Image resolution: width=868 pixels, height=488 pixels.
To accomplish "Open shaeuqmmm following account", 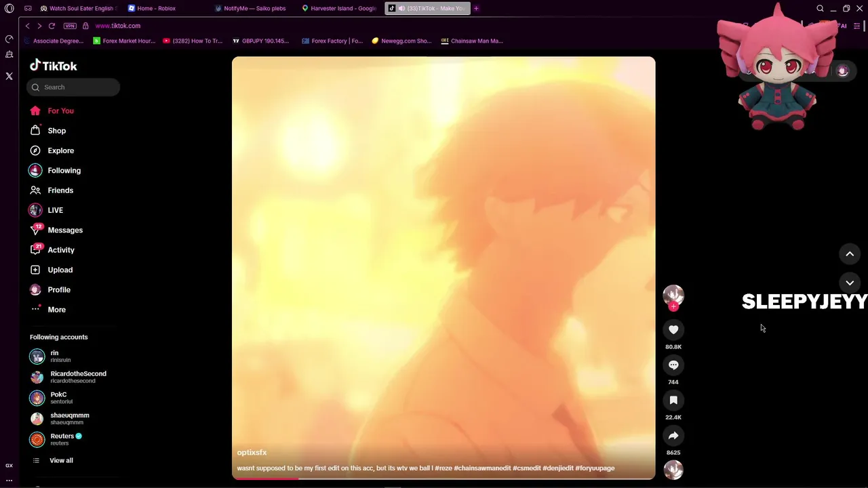I will (69, 419).
